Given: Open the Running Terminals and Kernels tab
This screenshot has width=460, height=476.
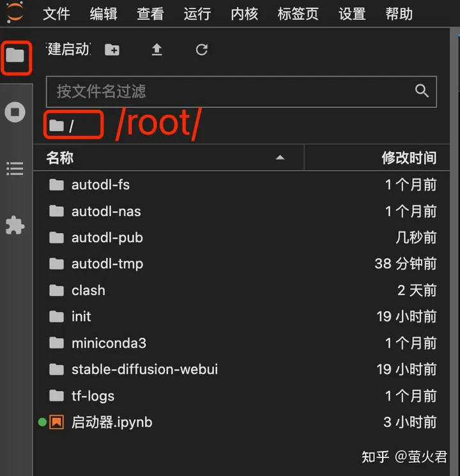Looking at the screenshot, I should pos(15,112).
